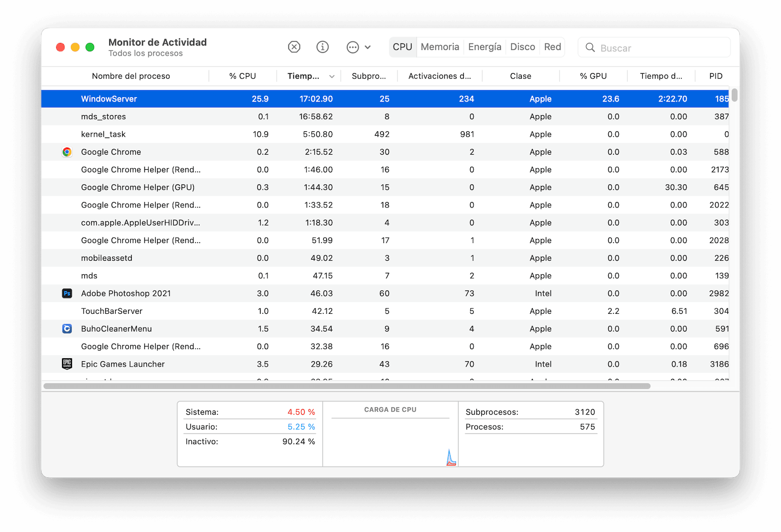Click the 17:02.90 CPU time value
The image size is (781, 532).
[x=316, y=99]
